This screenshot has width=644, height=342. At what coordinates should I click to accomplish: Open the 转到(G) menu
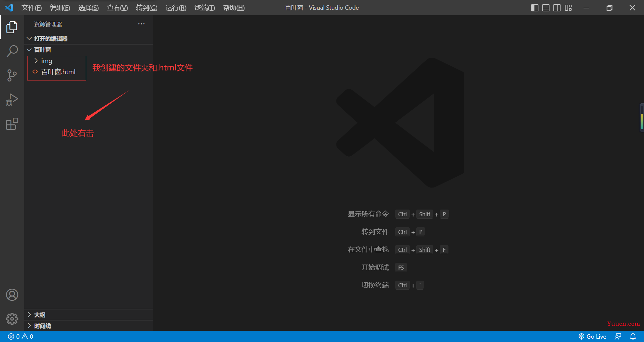point(147,8)
